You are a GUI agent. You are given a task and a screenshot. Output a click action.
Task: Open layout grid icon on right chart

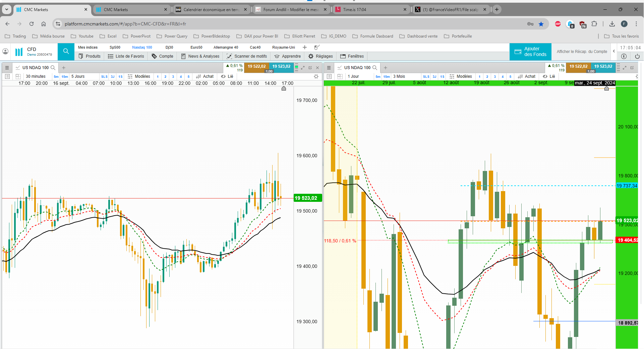pyautogui.click(x=340, y=76)
